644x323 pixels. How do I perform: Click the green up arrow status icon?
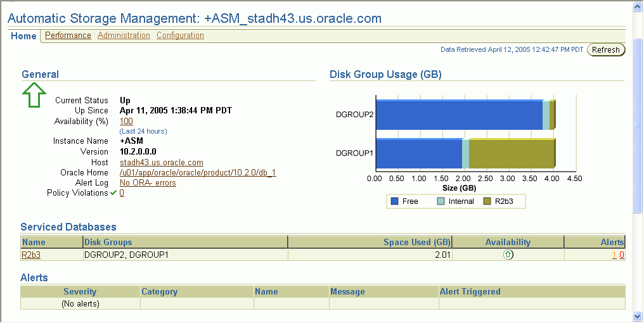click(34, 95)
